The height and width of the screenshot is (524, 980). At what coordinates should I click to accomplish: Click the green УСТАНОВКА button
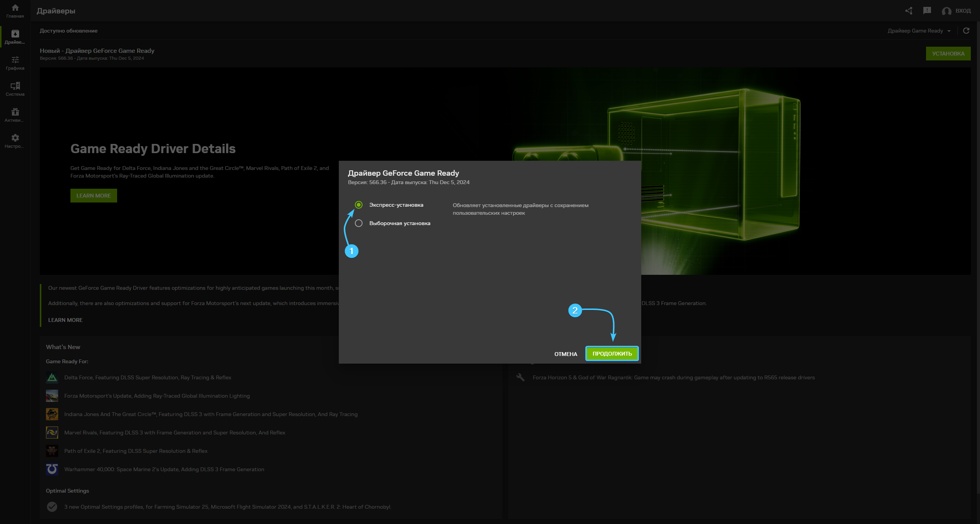[x=948, y=54]
